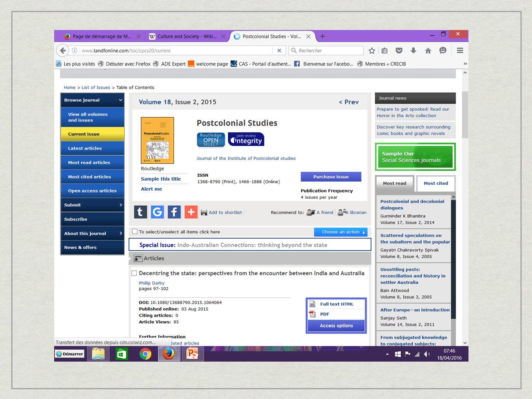This screenshot has width=532, height=399.
Task: Open Windows Store from taskbar
Action: point(122,354)
